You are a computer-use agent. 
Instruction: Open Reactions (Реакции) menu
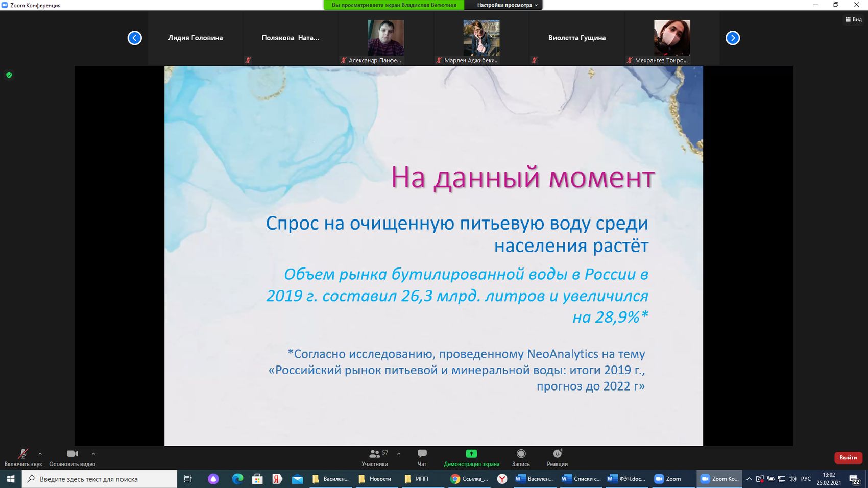pyautogui.click(x=557, y=454)
